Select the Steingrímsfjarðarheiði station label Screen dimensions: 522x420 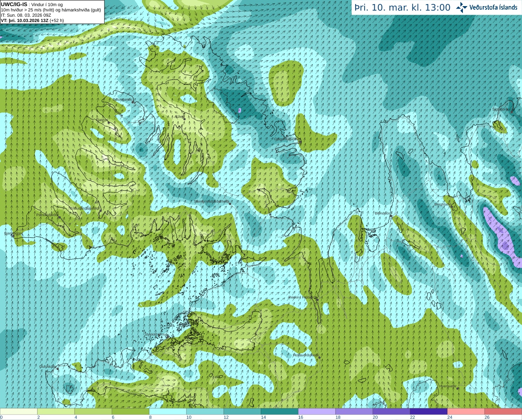[x=211, y=201]
